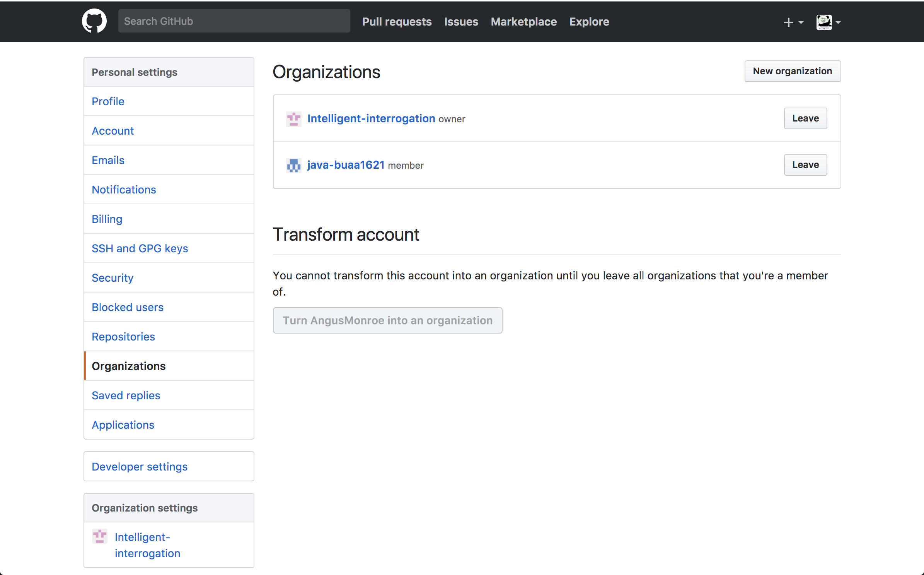
Task: Open the java-buaa1621 organization link
Action: pos(346,165)
